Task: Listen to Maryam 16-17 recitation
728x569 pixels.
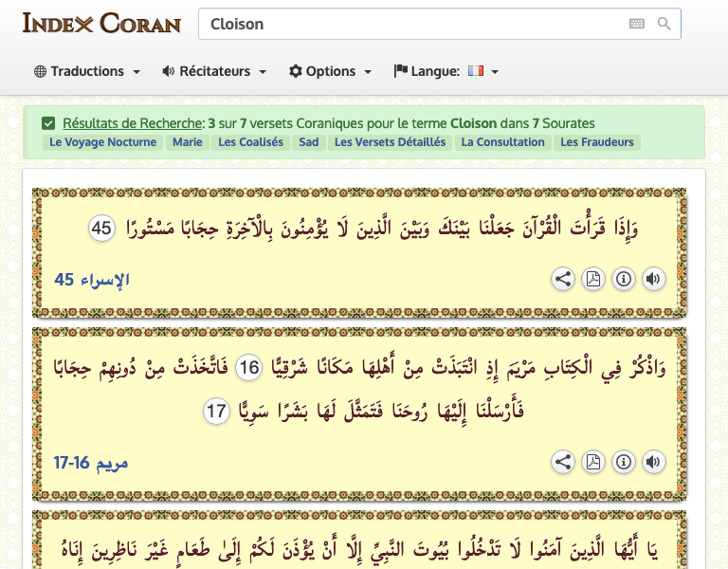Action: point(653,462)
